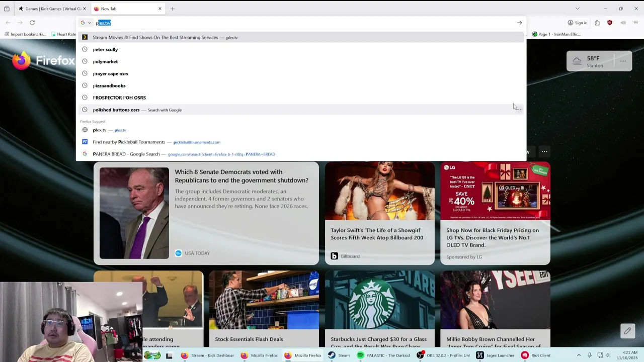
Task: Click the microphone icon in system tray
Action: 590,355
